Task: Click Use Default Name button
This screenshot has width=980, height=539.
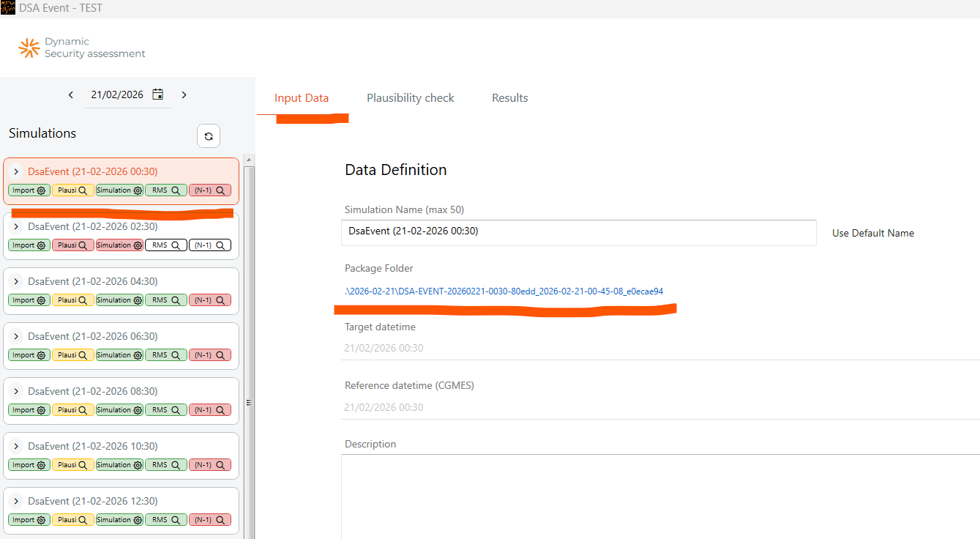Action: pos(873,233)
